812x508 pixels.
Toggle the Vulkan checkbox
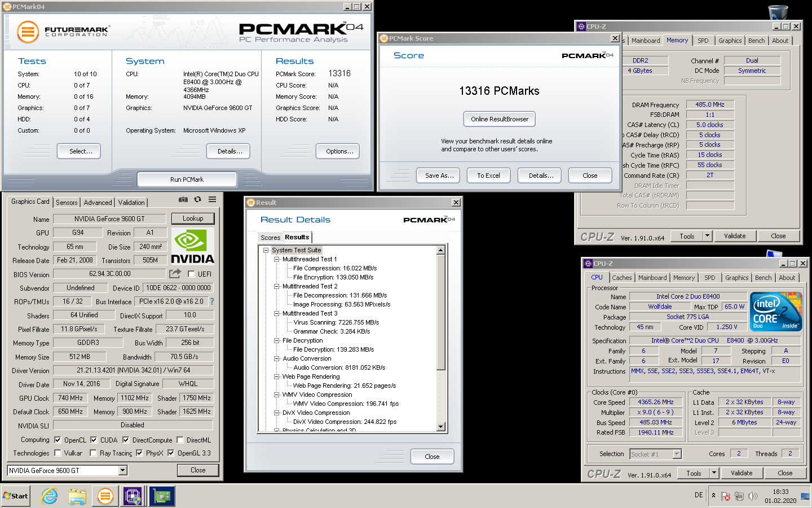[58, 453]
